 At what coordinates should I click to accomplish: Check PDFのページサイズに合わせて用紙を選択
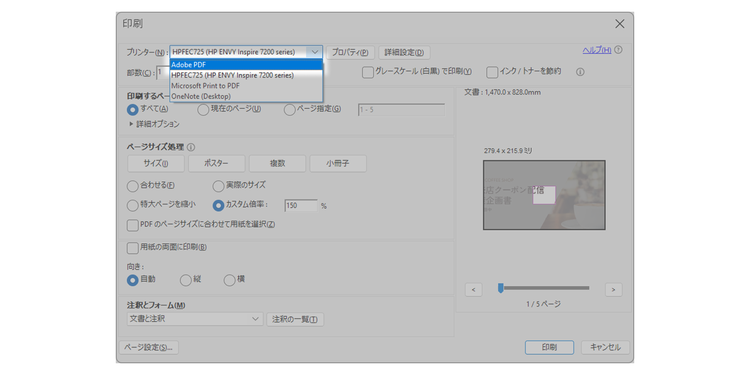[x=132, y=224]
